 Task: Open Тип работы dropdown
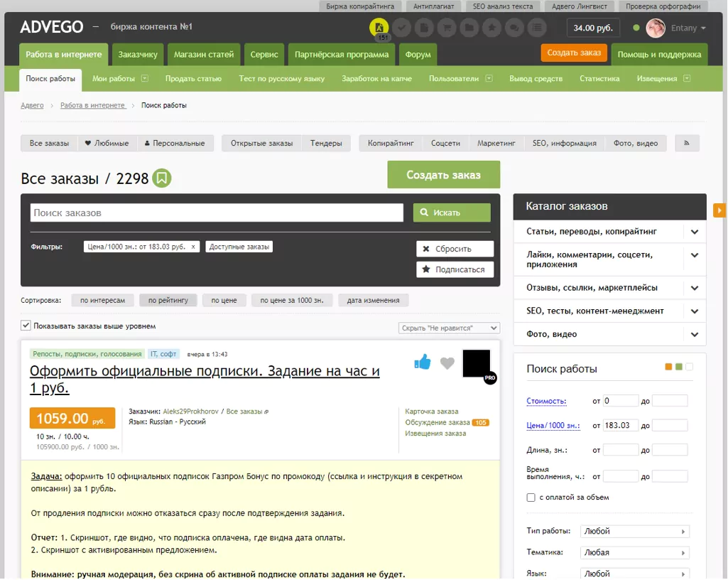[x=635, y=531]
